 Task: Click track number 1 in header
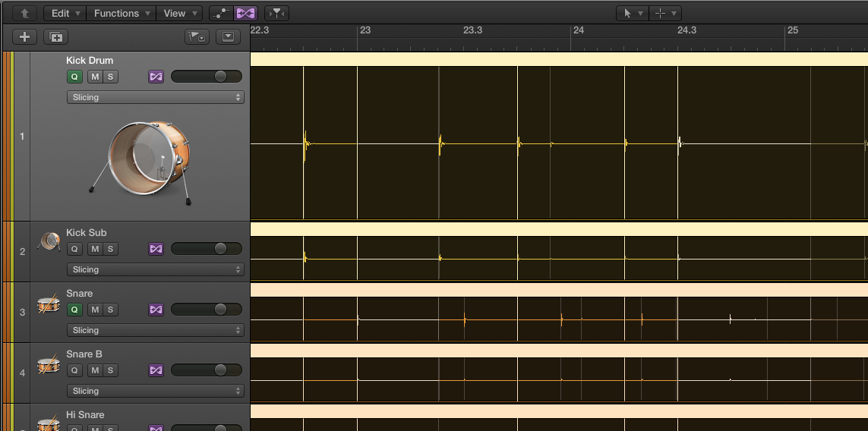pyautogui.click(x=22, y=136)
